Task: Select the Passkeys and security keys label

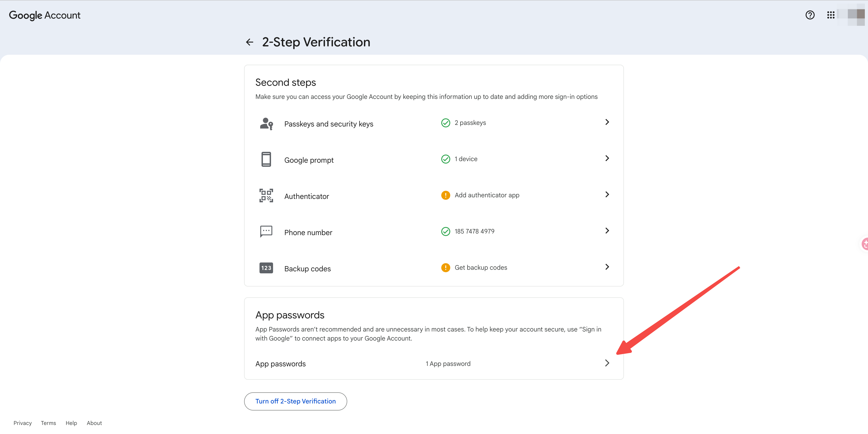Action: pyautogui.click(x=329, y=124)
